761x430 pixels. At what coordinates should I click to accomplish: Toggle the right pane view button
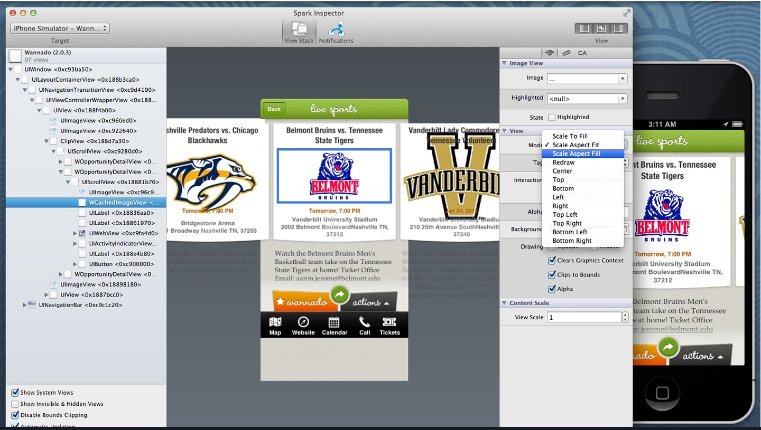618,28
